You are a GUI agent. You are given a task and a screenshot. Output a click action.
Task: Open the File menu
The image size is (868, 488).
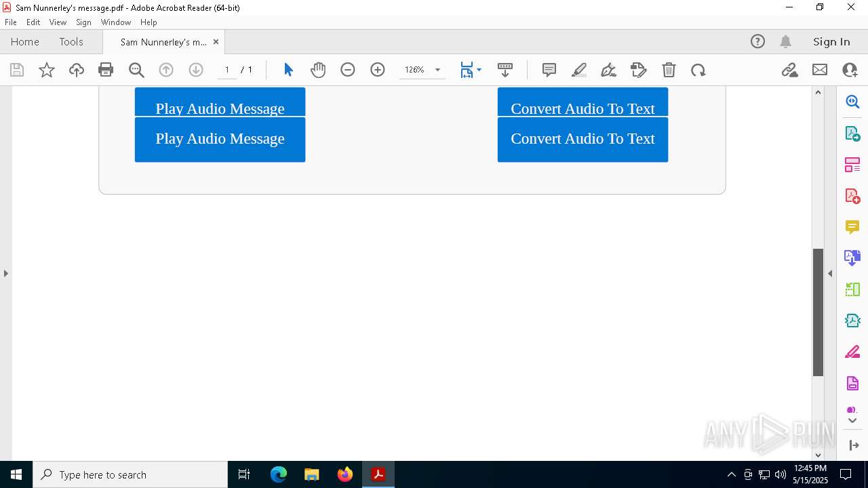11,22
